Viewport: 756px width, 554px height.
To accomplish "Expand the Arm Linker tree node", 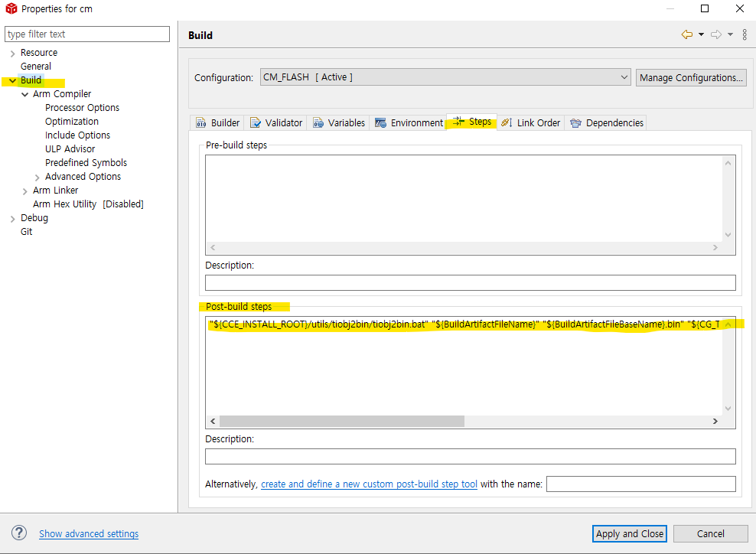I will tap(25, 191).
